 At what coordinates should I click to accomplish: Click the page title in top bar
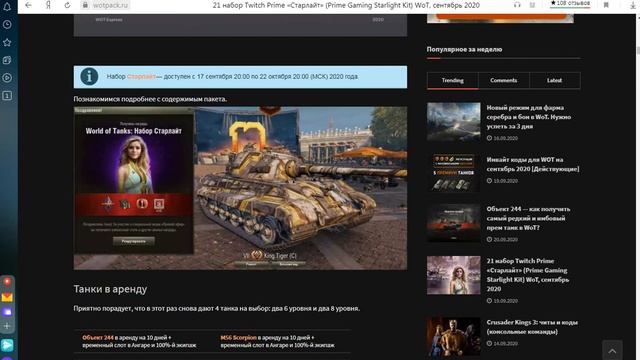[x=346, y=5]
